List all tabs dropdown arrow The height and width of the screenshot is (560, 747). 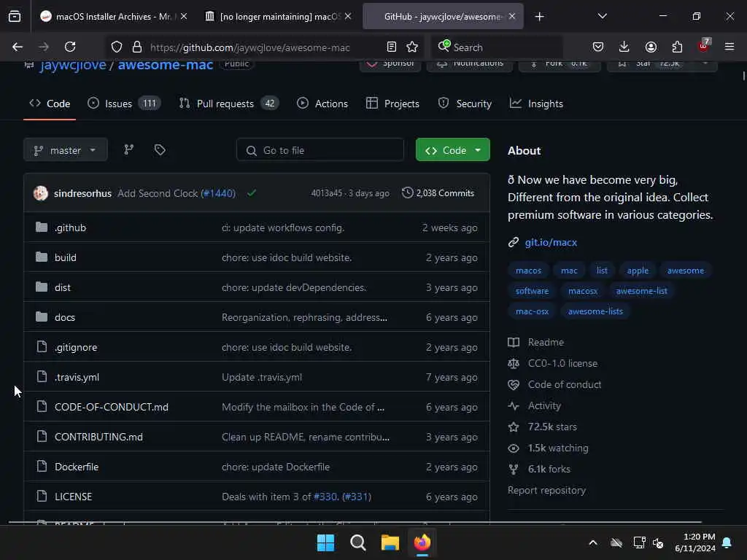(x=603, y=16)
